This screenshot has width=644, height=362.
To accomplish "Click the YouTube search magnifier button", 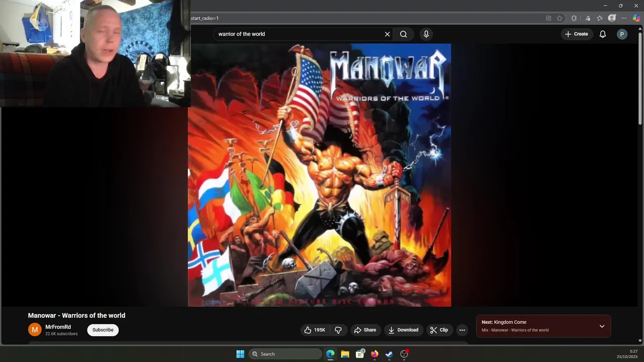I will pos(404,34).
